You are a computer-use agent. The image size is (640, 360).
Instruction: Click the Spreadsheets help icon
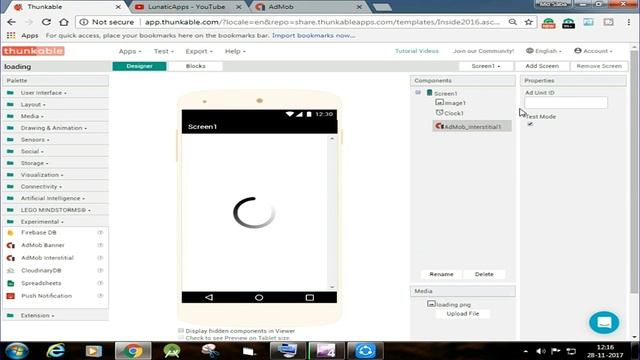100,283
